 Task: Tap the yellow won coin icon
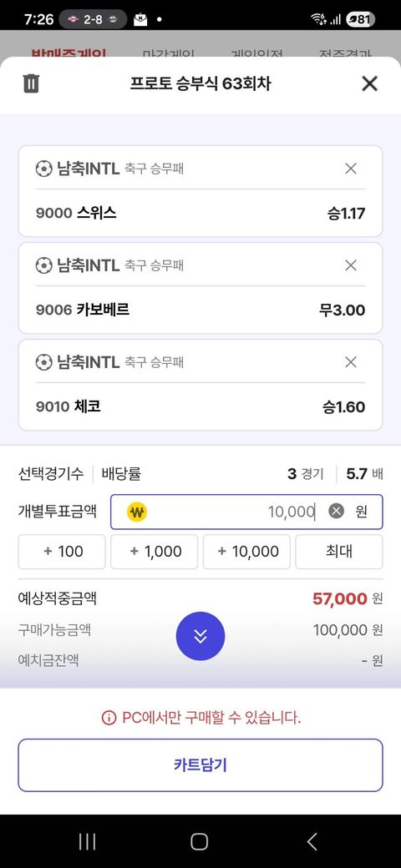(137, 512)
